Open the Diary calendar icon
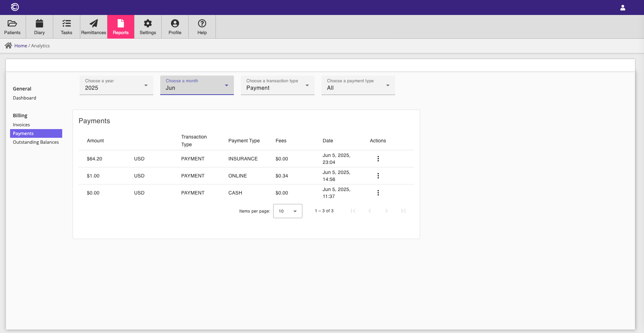This screenshot has width=644, height=333. tap(39, 24)
